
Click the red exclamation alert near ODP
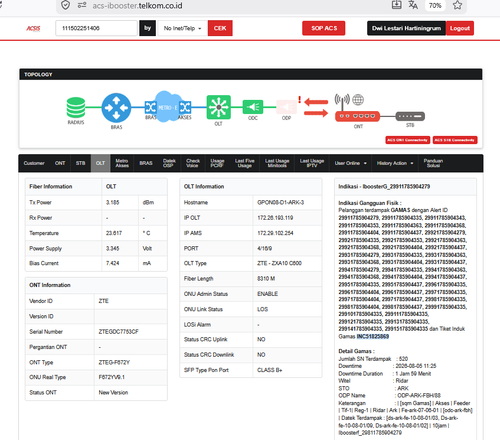point(299,100)
